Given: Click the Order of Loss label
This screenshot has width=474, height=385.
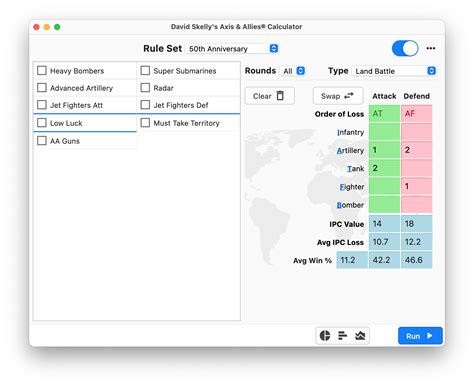Looking at the screenshot, I should (x=339, y=114).
